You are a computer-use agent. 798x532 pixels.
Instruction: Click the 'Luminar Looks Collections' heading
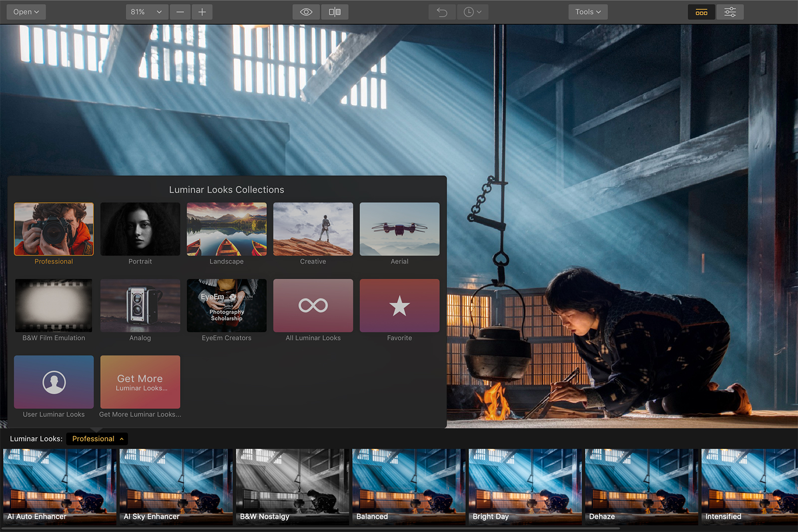point(226,190)
